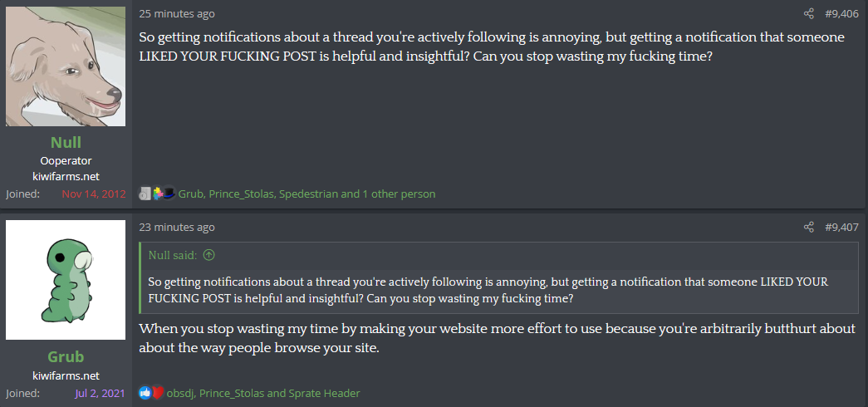Screen dimensions: 868x407
Task: Open the Grub username link below the dinosaur avatar
Action: click(66, 357)
